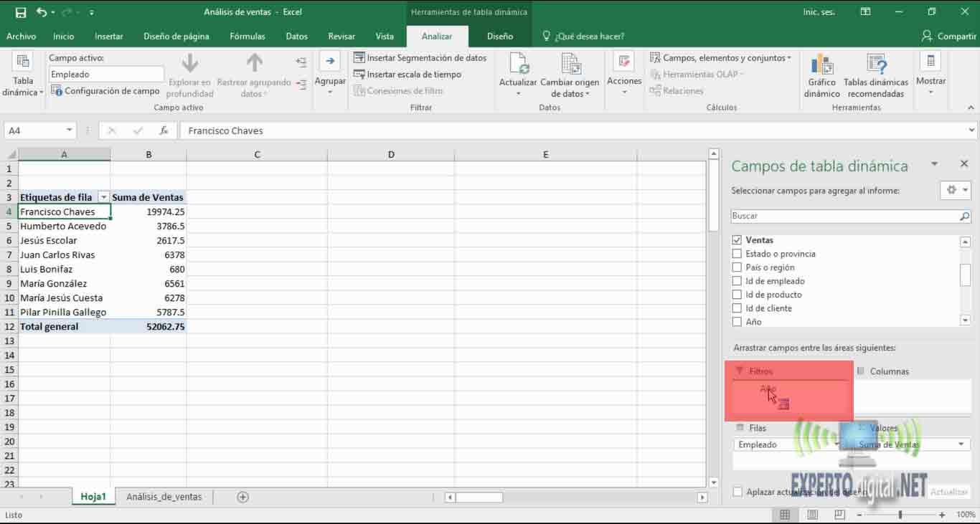Open the Name Box dropdown arrow
980x524 pixels.
pyautogui.click(x=70, y=130)
